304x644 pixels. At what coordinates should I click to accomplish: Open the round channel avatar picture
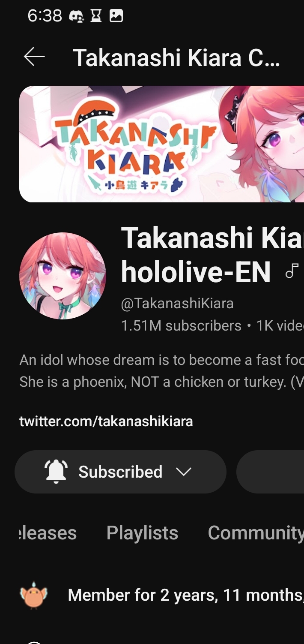[63, 276]
